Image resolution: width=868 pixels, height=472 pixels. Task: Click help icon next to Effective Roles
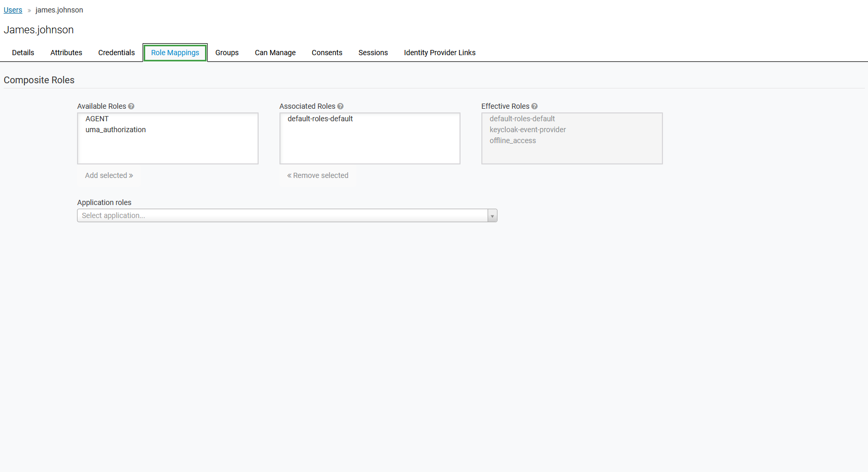coord(534,106)
